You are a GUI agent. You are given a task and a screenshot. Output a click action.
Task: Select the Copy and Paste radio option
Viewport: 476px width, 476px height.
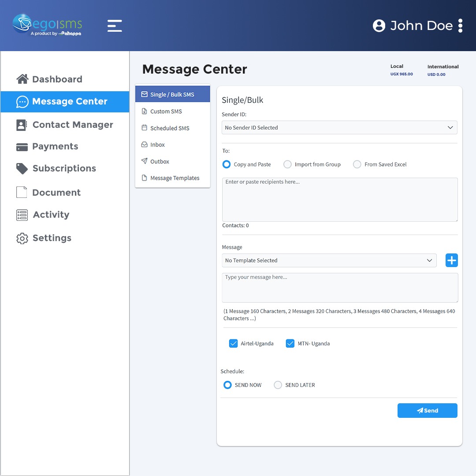227,164
